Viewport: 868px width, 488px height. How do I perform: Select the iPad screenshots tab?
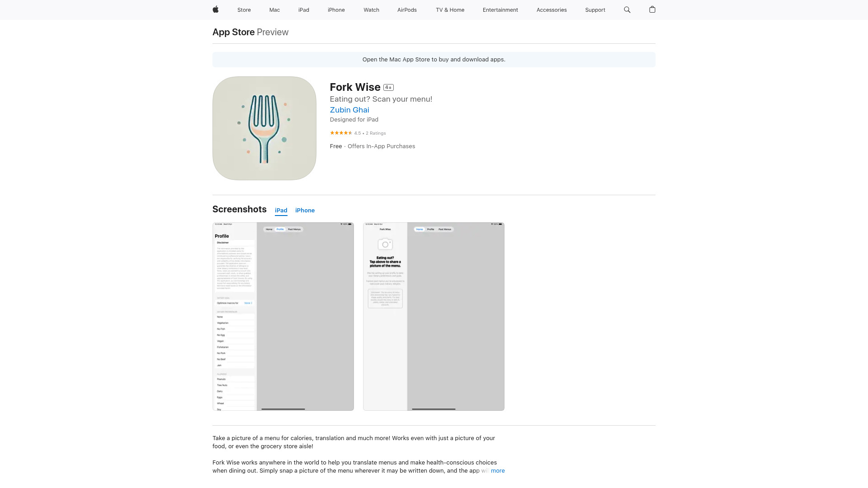(281, 210)
